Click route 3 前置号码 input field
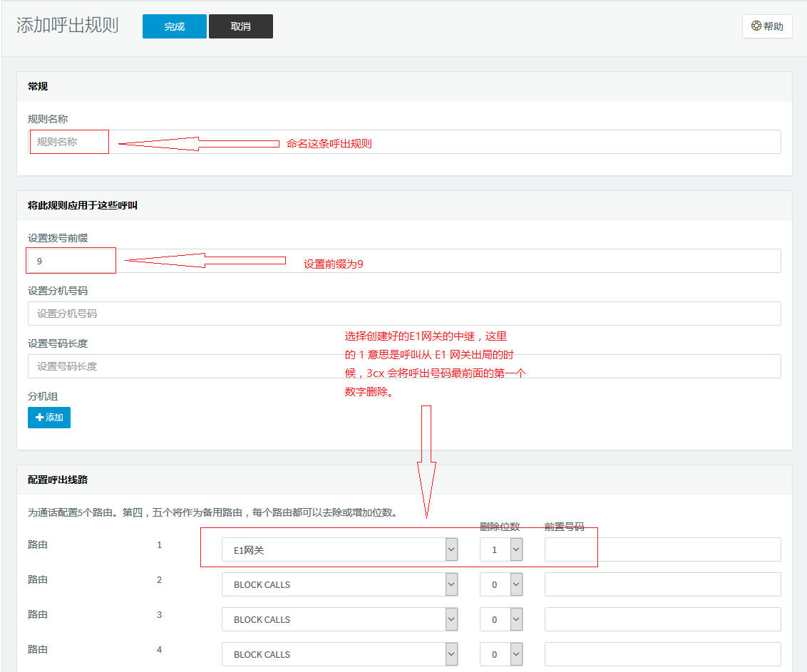807x672 pixels. click(663, 619)
